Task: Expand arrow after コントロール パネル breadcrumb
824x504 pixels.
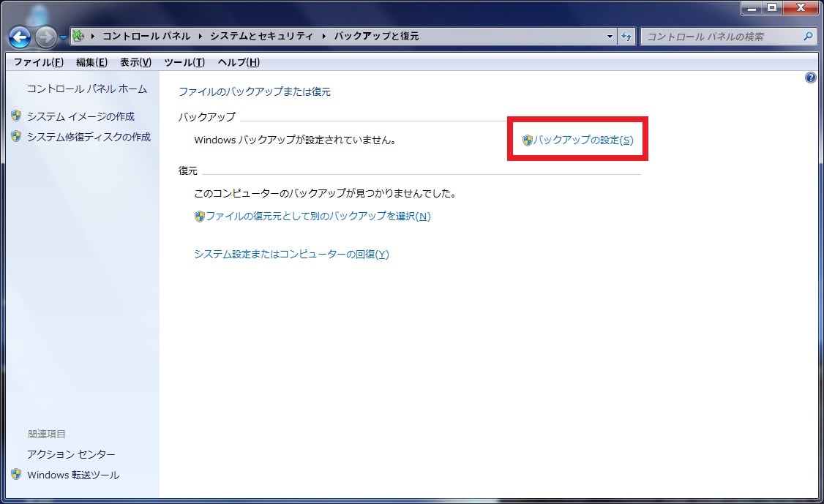Action: pos(201,37)
